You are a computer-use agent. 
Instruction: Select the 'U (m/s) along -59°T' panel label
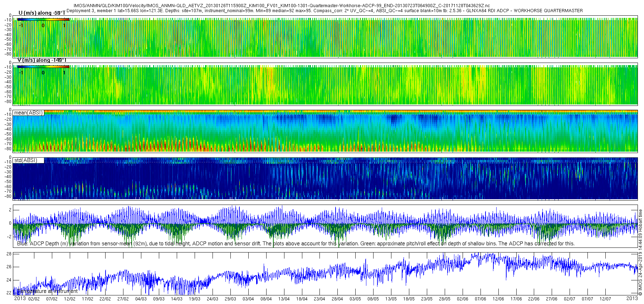tap(42, 13)
